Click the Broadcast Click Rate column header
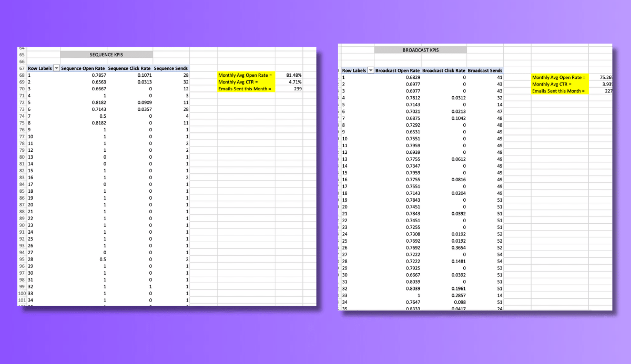The width and height of the screenshot is (631, 364). point(444,70)
